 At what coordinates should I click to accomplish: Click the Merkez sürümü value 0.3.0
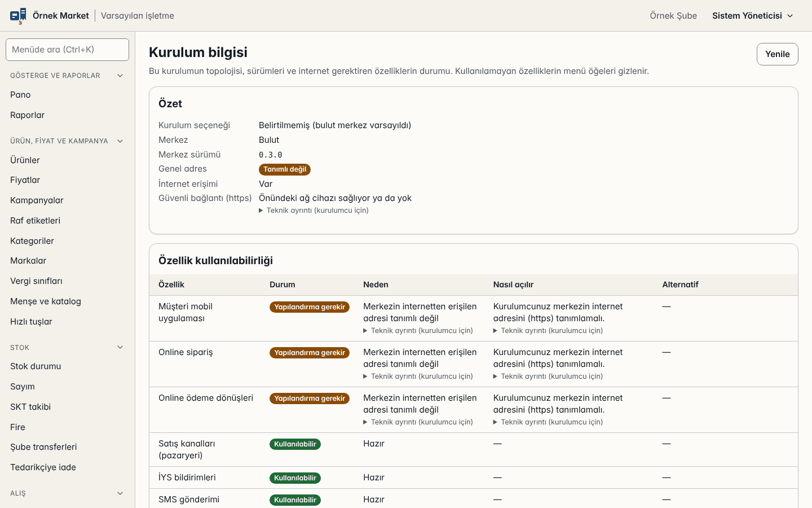pyautogui.click(x=271, y=155)
